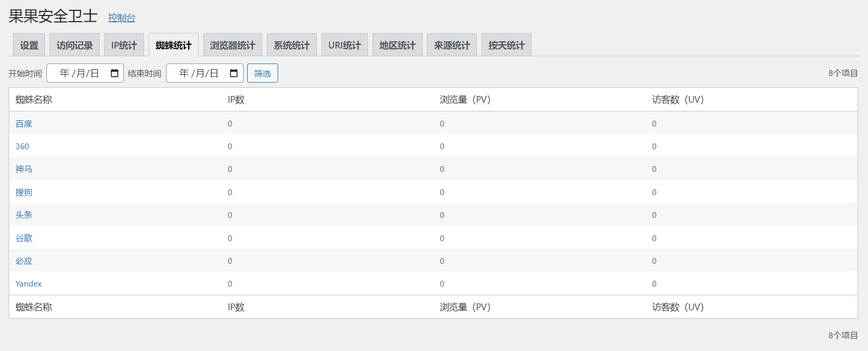
Task: Click the IP数 value in 必应 row
Action: tap(230, 261)
